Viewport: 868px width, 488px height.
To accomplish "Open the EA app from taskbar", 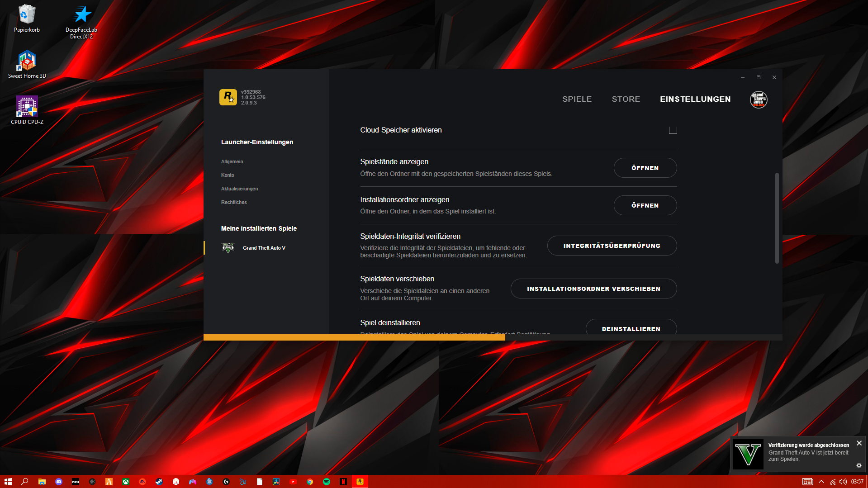I will click(142, 482).
